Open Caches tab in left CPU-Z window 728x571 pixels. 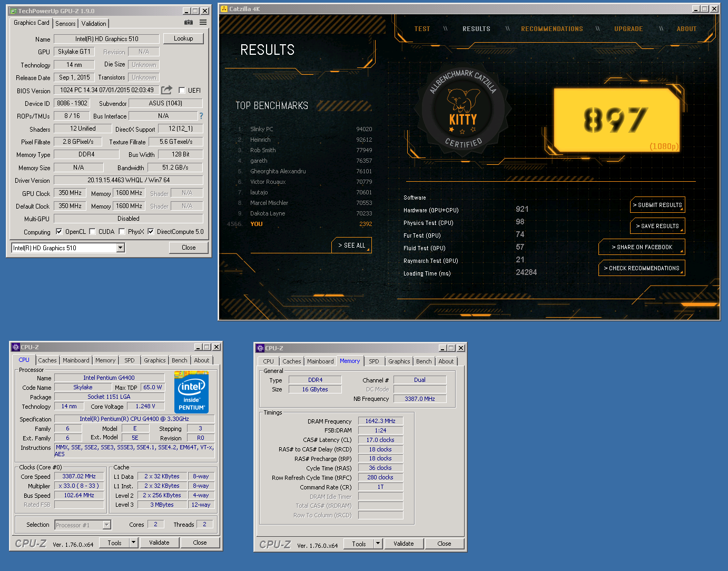pos(47,360)
